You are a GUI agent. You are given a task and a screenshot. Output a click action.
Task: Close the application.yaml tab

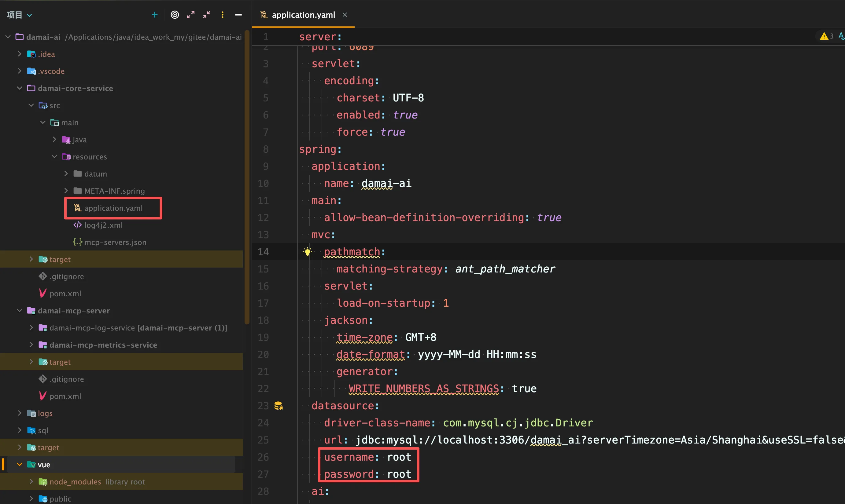coord(345,15)
